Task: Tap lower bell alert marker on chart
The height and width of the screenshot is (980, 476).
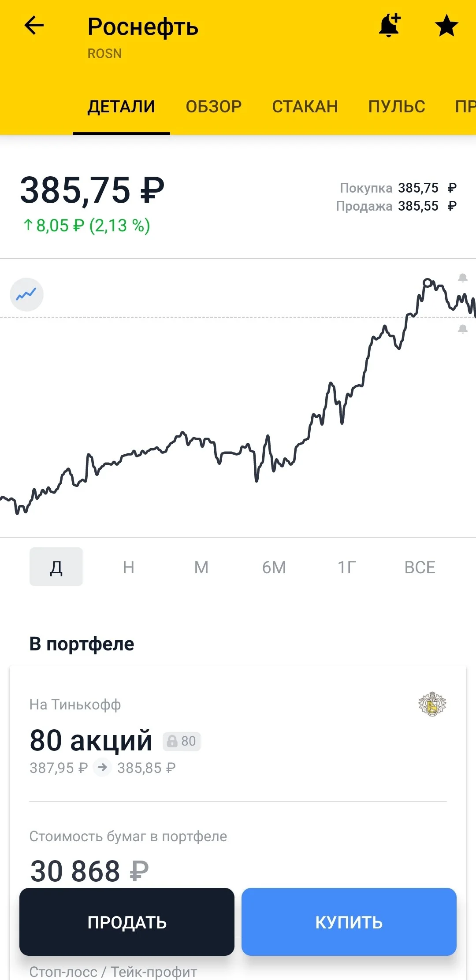Action: (x=462, y=329)
